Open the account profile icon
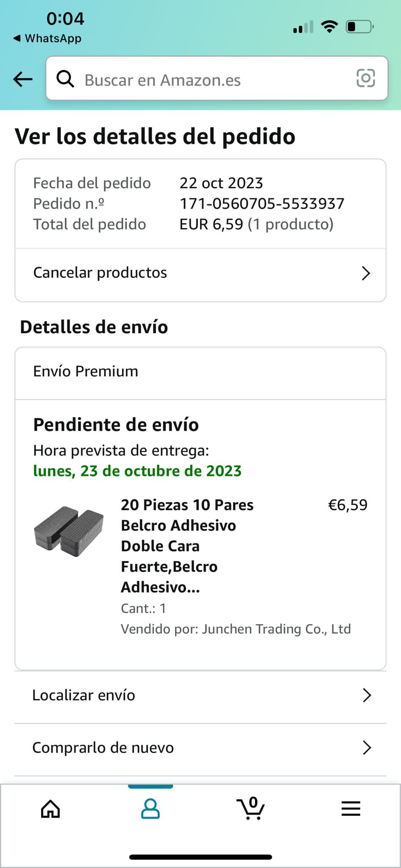Viewport: 401px width, 868px height. point(150,809)
